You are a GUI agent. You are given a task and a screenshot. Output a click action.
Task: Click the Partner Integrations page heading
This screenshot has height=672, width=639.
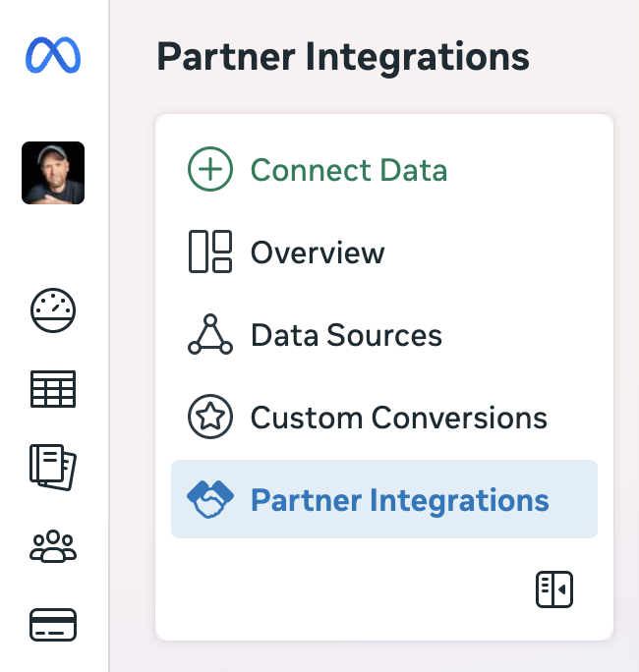[x=343, y=57]
